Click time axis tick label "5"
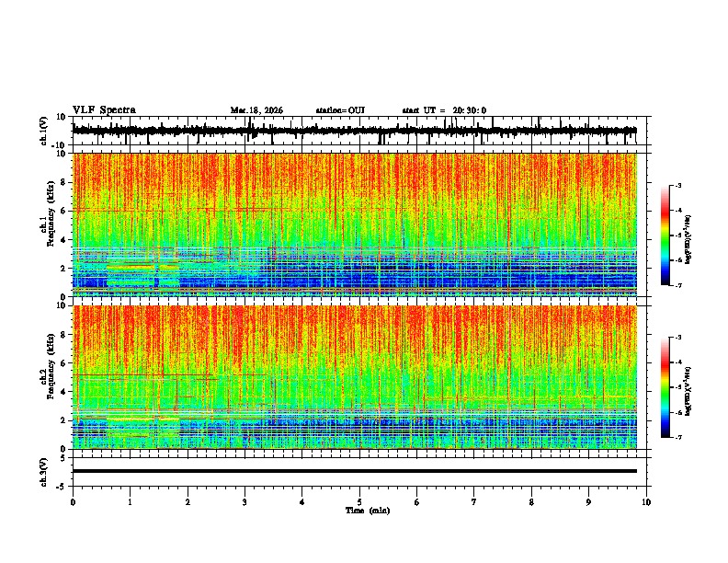This screenshot has height=563, width=728. point(359,502)
